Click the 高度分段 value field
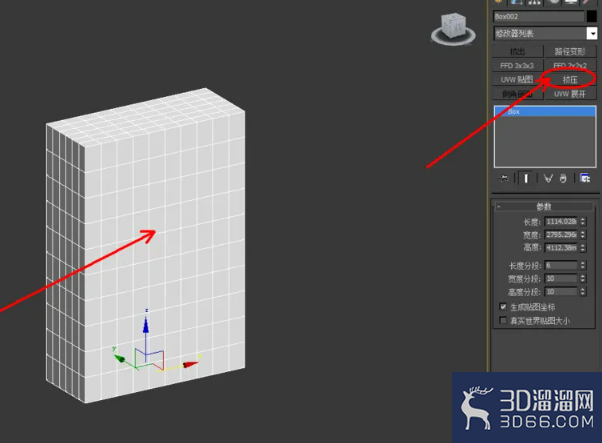602x443 pixels. [x=561, y=292]
